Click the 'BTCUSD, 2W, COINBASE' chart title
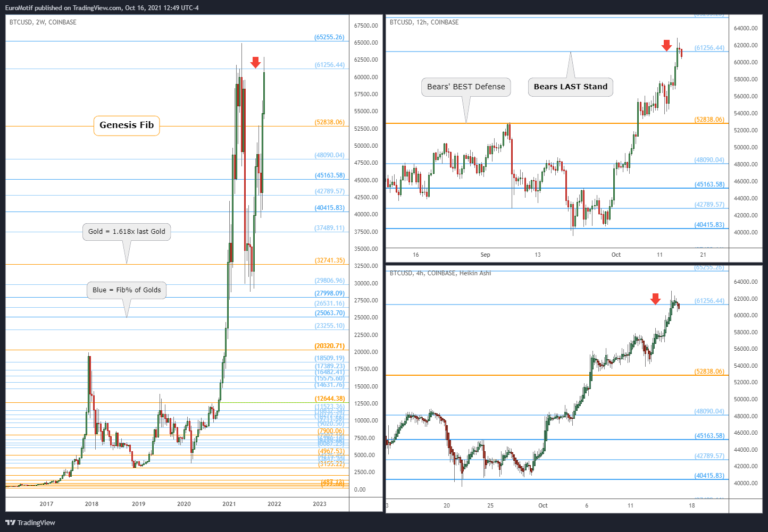 [43, 22]
